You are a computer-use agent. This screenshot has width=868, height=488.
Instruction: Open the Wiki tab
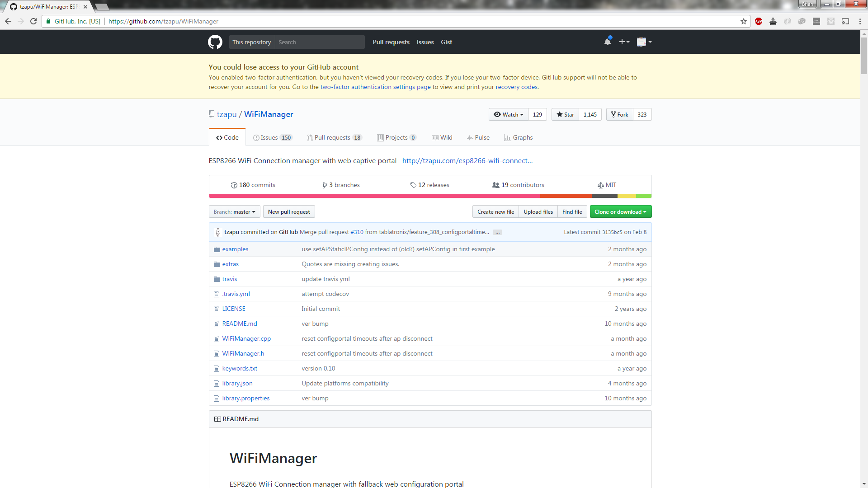pyautogui.click(x=442, y=137)
